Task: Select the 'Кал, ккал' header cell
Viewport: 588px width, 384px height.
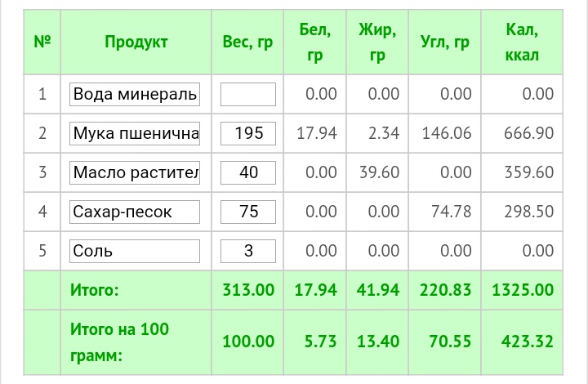Action: pos(522,42)
